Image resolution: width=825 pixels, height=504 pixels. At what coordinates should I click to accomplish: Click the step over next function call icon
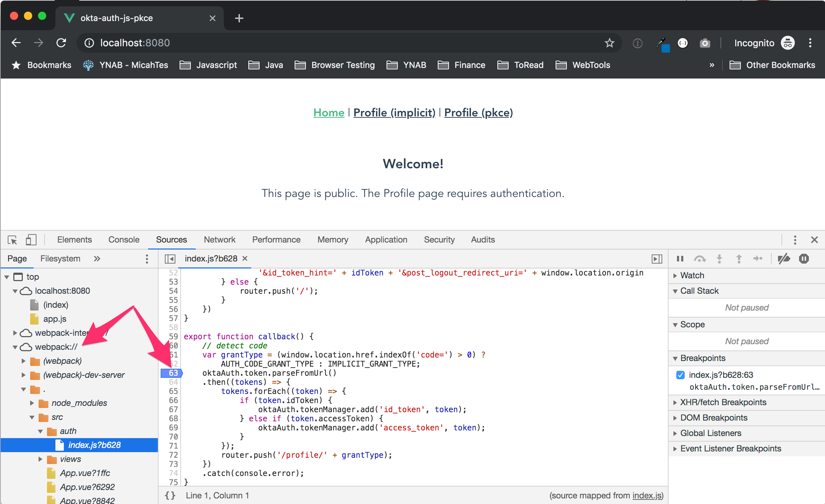click(700, 259)
